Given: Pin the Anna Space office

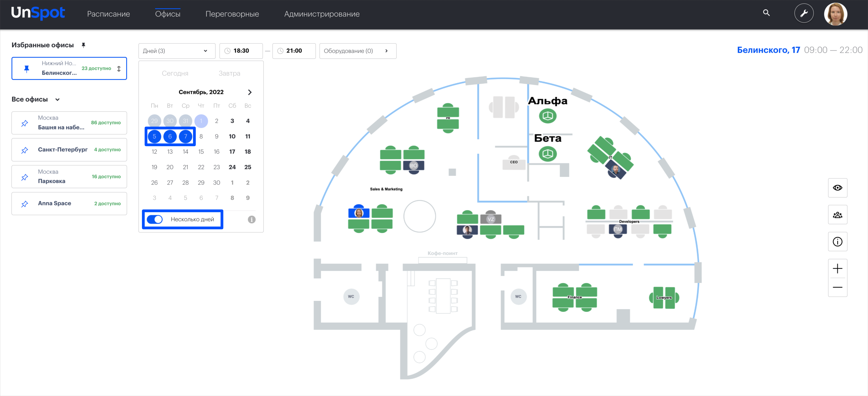Looking at the screenshot, I should tap(25, 204).
